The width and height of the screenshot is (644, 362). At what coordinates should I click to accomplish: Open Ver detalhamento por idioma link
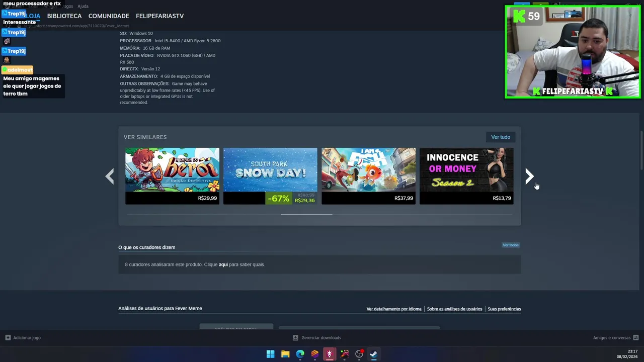coord(394,309)
